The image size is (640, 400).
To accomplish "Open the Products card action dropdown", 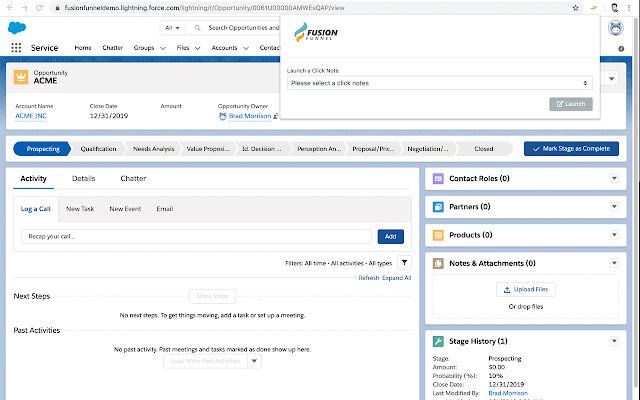I will click(614, 235).
